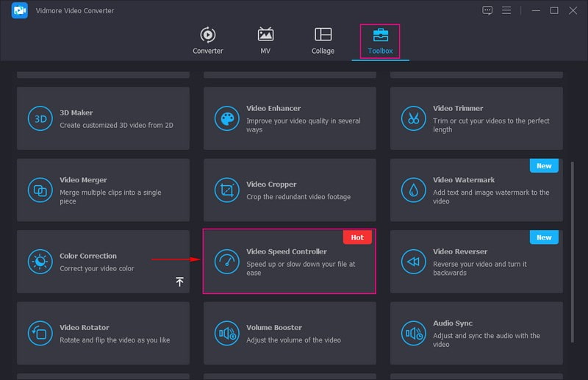Screen dimensions: 588x380
Task: Select the Color Correction sun icon
Action: point(40,262)
